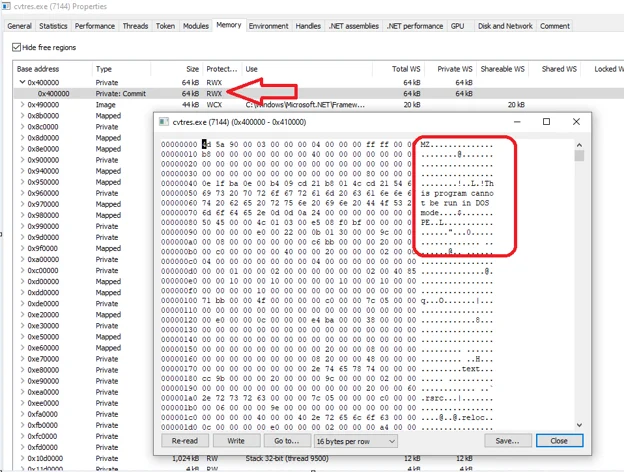Click the 0xfa0000 Private row
The image size is (624, 472).
(x=83, y=414)
